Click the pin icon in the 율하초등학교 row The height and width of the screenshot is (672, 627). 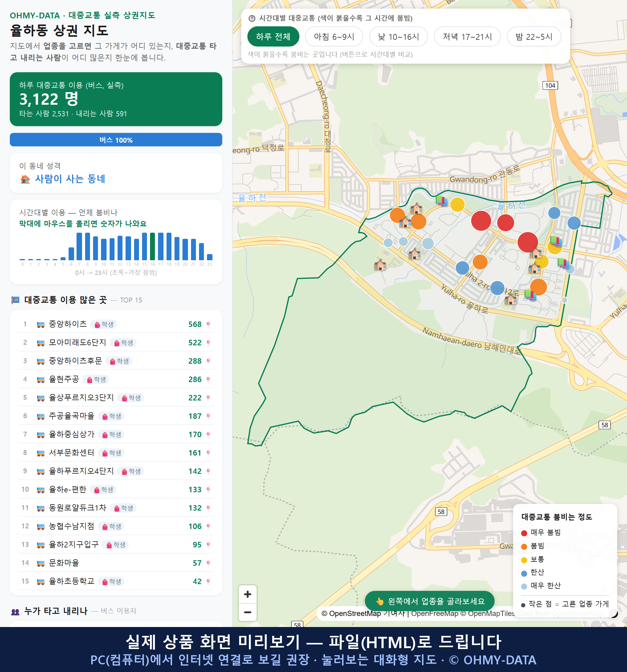208,581
